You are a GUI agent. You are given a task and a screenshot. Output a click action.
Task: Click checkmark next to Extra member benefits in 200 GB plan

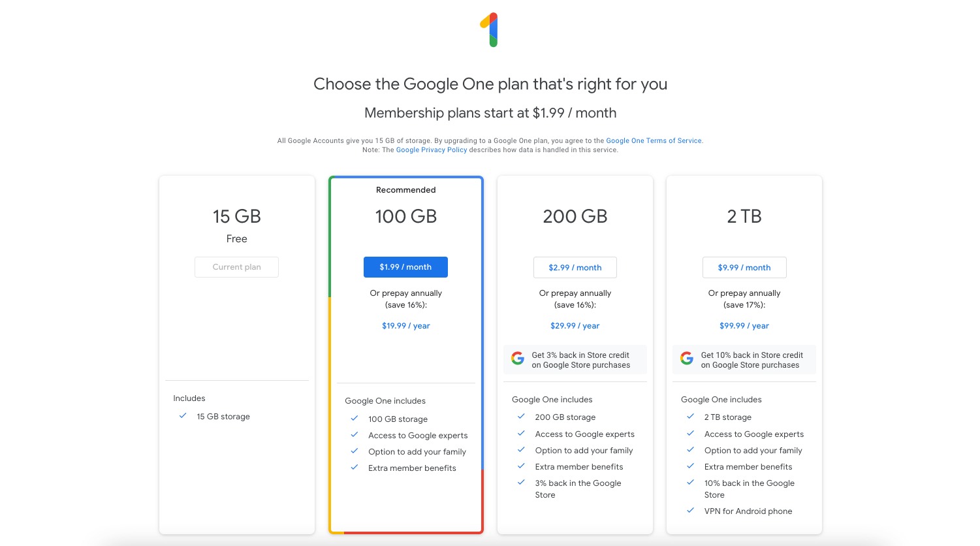(521, 466)
